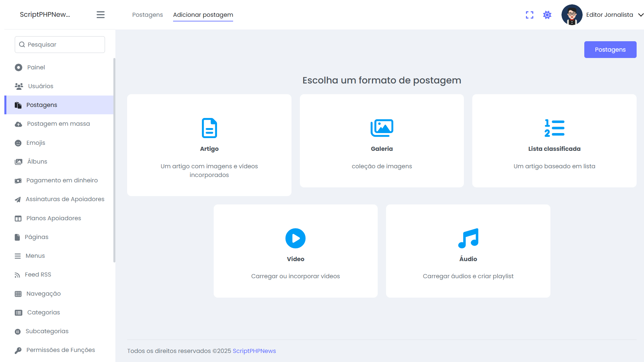Select the Artigo document icon

209,128
